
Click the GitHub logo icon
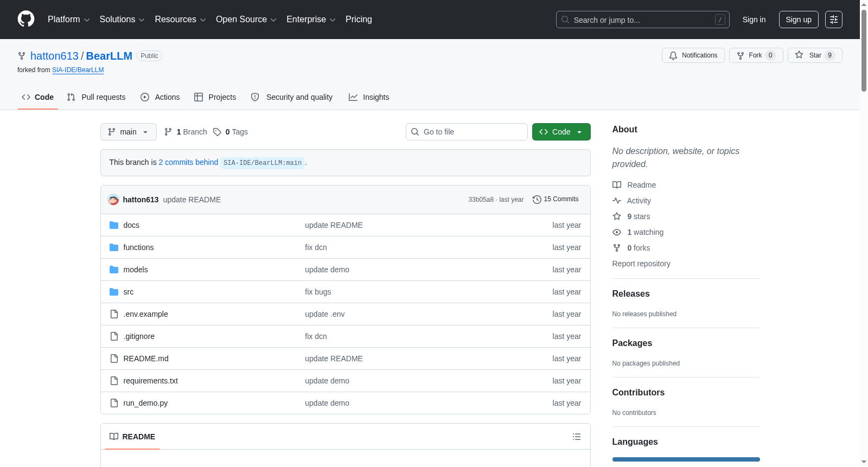26,19
